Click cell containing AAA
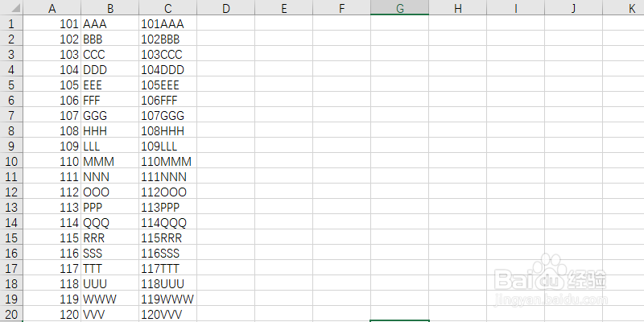This screenshot has width=644, height=322. click(110, 23)
